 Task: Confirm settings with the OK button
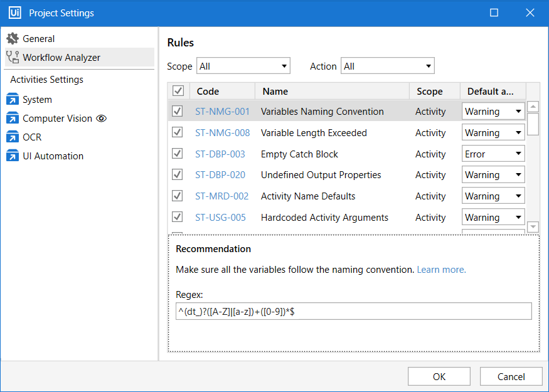tap(439, 376)
